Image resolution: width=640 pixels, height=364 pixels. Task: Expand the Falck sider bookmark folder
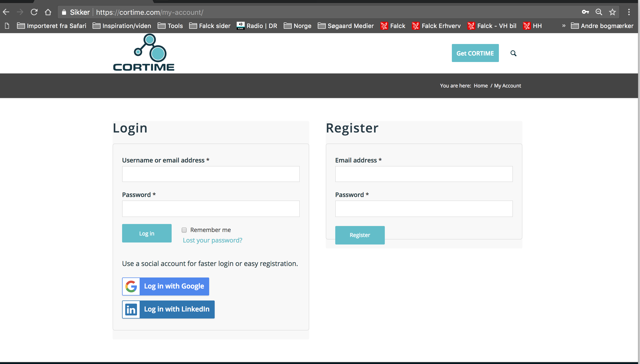pyautogui.click(x=210, y=26)
